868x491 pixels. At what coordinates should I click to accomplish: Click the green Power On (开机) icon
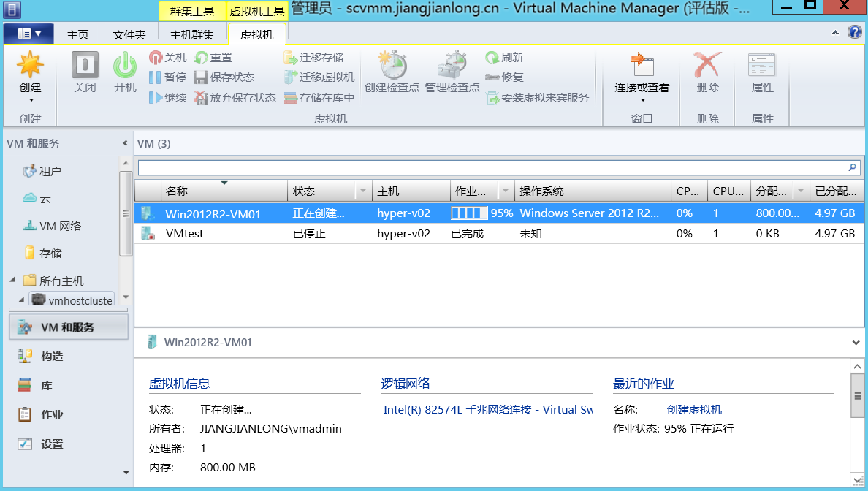[125, 65]
